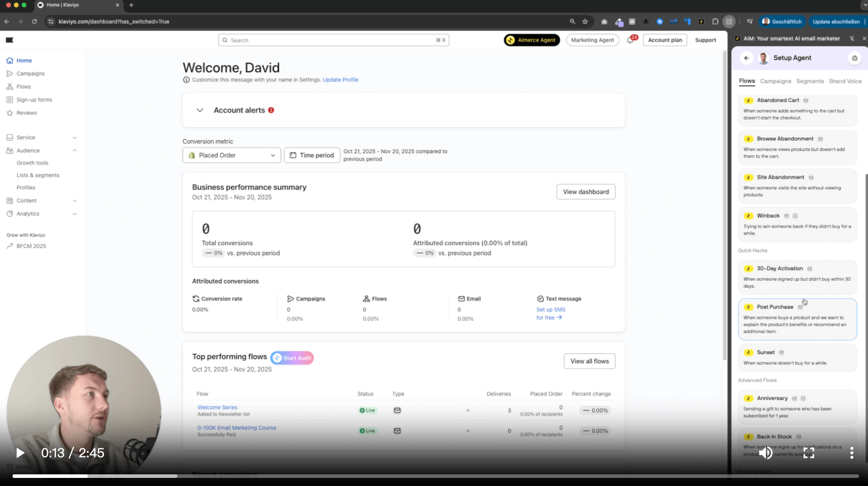
Task: Bookmark page with the star icon
Action: pos(585,22)
